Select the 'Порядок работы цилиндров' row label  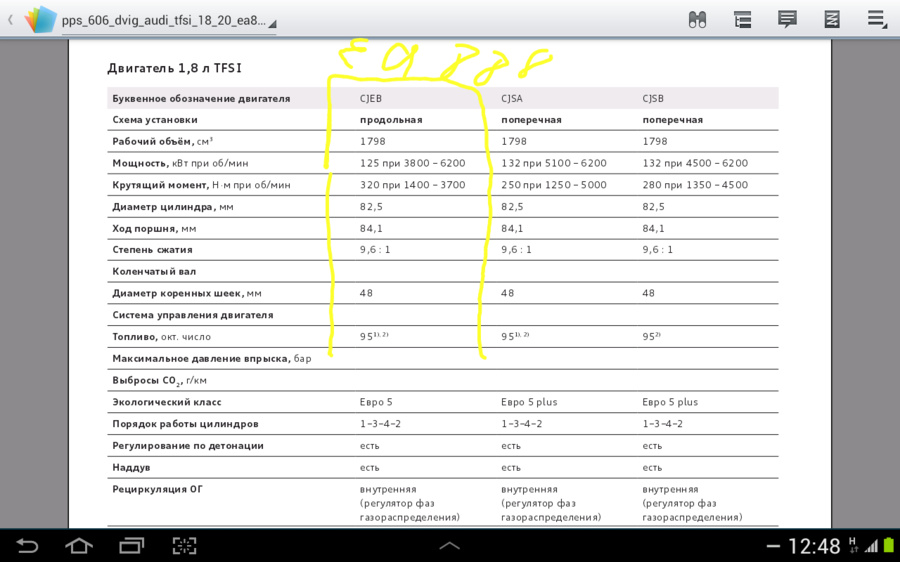[x=185, y=424]
